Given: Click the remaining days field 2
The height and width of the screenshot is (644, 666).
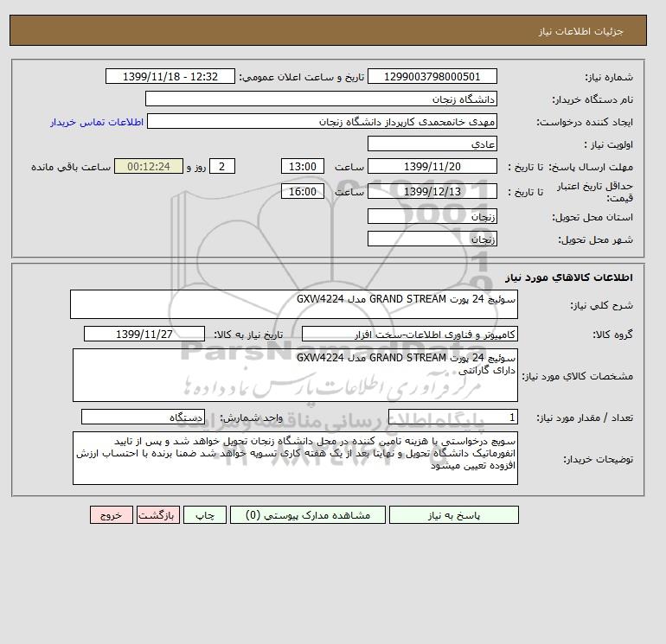Looking at the screenshot, I should tap(221, 167).
